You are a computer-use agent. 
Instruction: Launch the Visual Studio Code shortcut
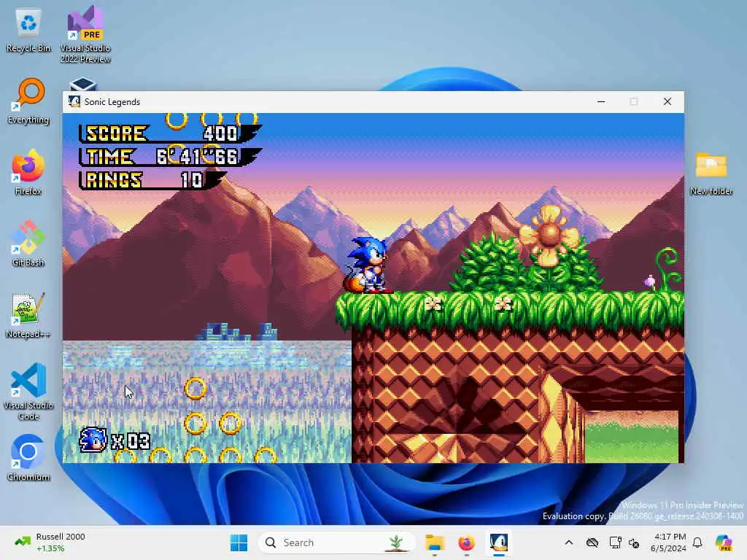click(x=28, y=392)
